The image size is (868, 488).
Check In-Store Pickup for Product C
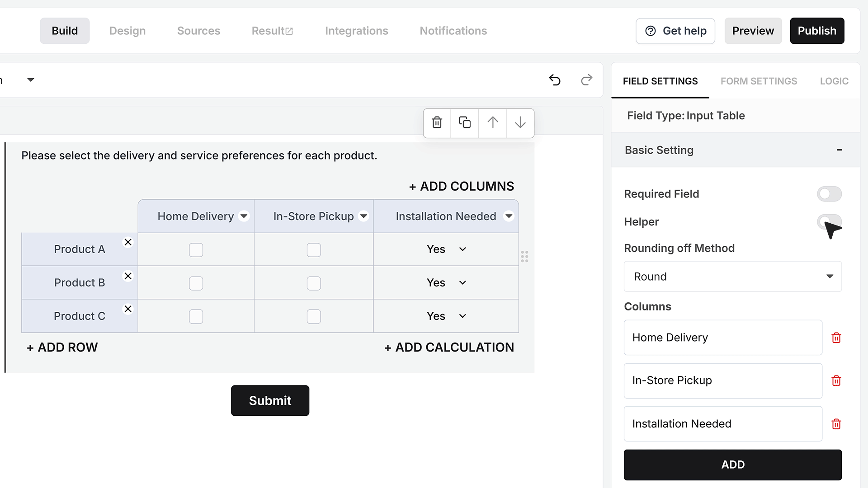coord(314,316)
